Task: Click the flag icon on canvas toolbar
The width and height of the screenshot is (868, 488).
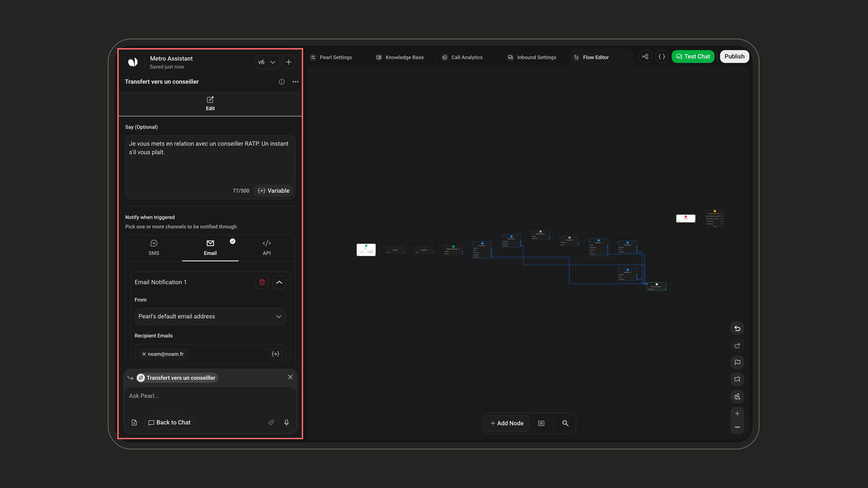Action: [737, 362]
